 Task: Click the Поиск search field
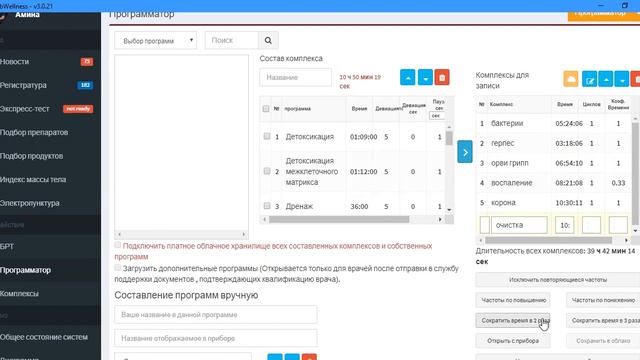[x=231, y=40]
